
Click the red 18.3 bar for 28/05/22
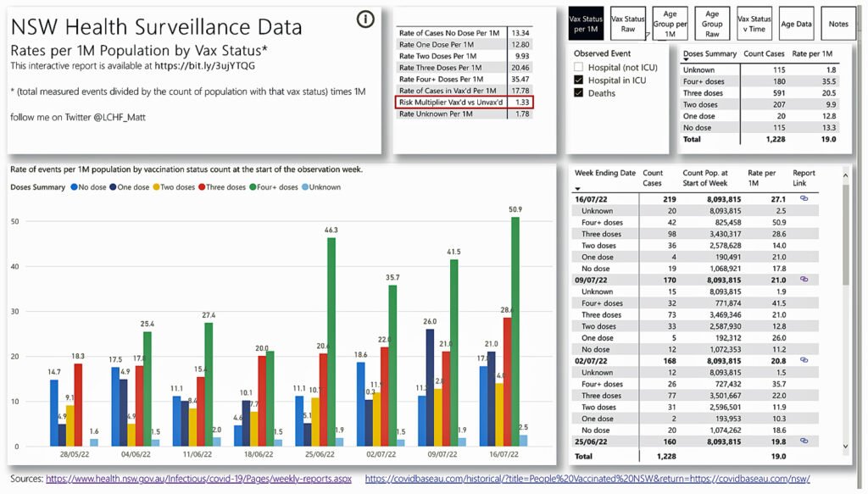78,405
